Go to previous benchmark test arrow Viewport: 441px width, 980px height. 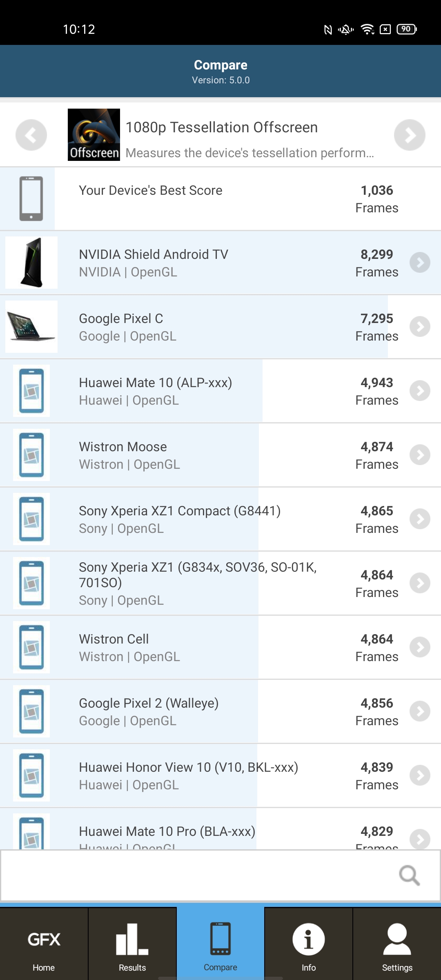[x=31, y=135]
